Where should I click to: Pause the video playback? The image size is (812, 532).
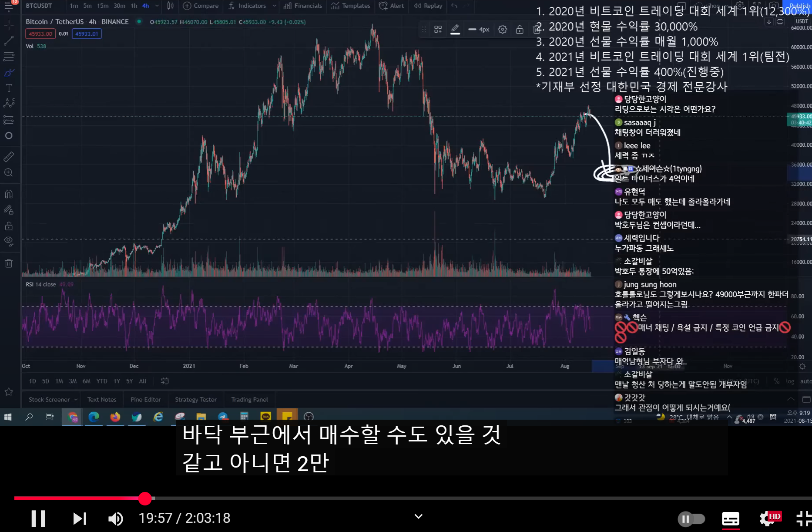(x=38, y=518)
